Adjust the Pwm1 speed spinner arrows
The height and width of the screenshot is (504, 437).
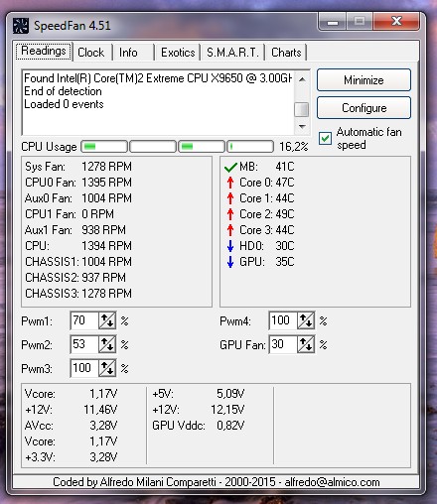click(x=107, y=320)
